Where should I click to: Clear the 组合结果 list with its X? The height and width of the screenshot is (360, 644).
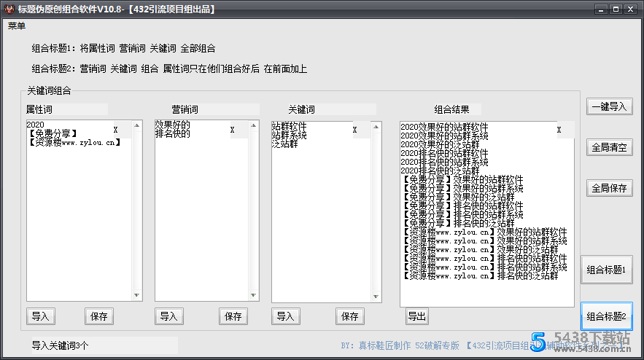click(559, 130)
